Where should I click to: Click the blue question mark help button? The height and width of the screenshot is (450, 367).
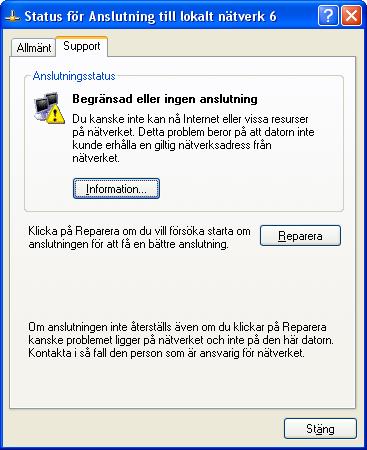tap(328, 16)
